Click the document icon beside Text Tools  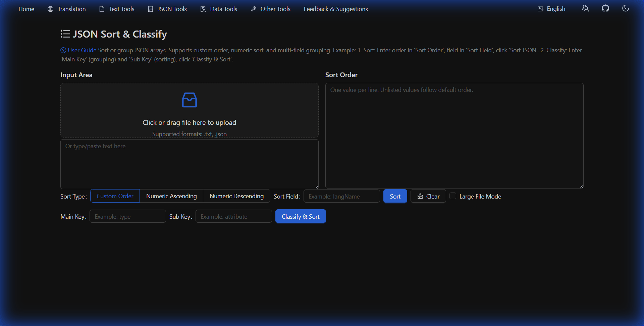click(x=102, y=9)
